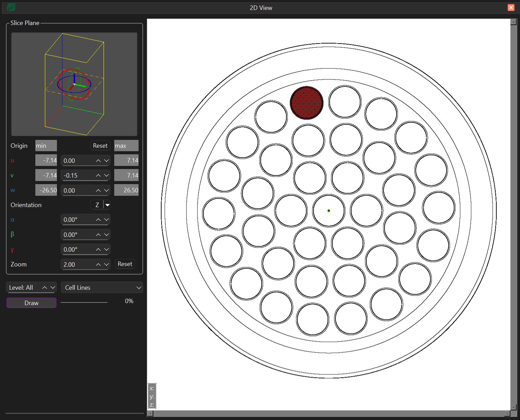Click scroll left arrow of horizontal scrollbar
Screen dimensions: 520x420
pyautogui.click(x=150, y=413)
